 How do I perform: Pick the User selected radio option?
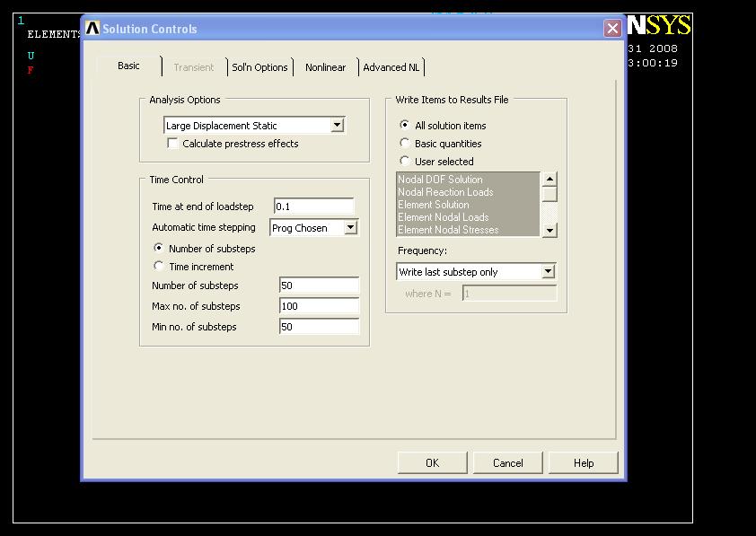pyautogui.click(x=405, y=162)
